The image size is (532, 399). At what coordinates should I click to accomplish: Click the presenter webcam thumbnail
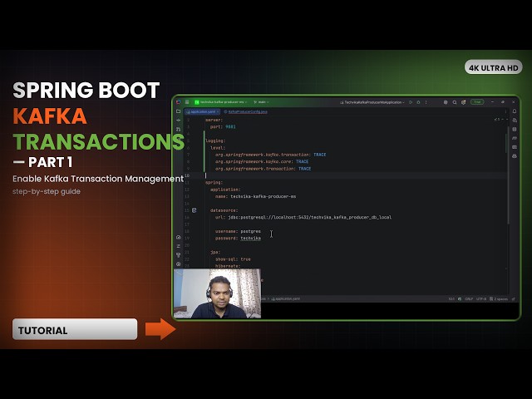point(217,293)
